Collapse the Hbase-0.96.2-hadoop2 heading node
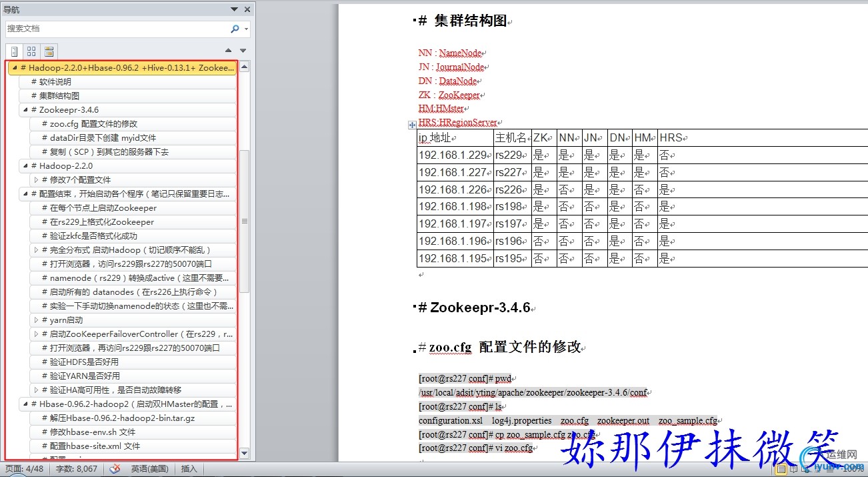 point(25,404)
